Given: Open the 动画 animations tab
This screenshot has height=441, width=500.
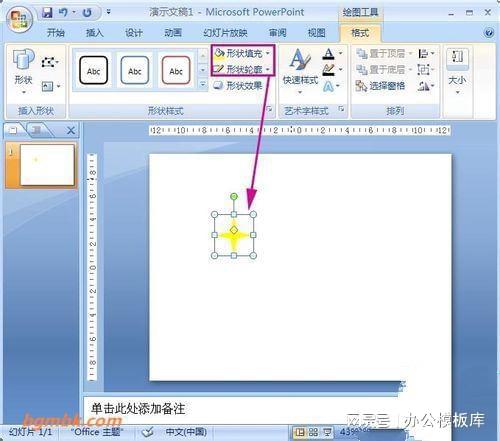Looking at the screenshot, I should point(173,33).
